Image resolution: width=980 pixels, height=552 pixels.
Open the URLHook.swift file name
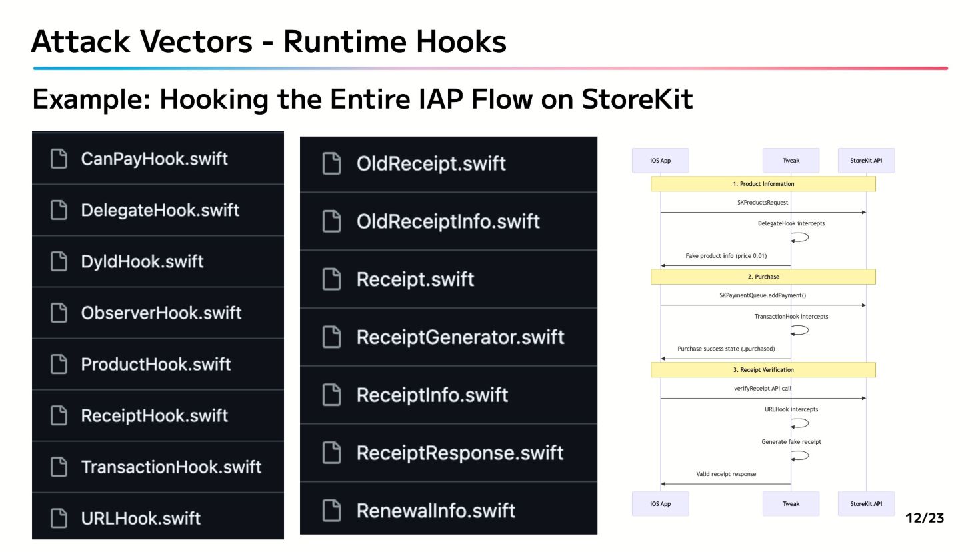141,518
